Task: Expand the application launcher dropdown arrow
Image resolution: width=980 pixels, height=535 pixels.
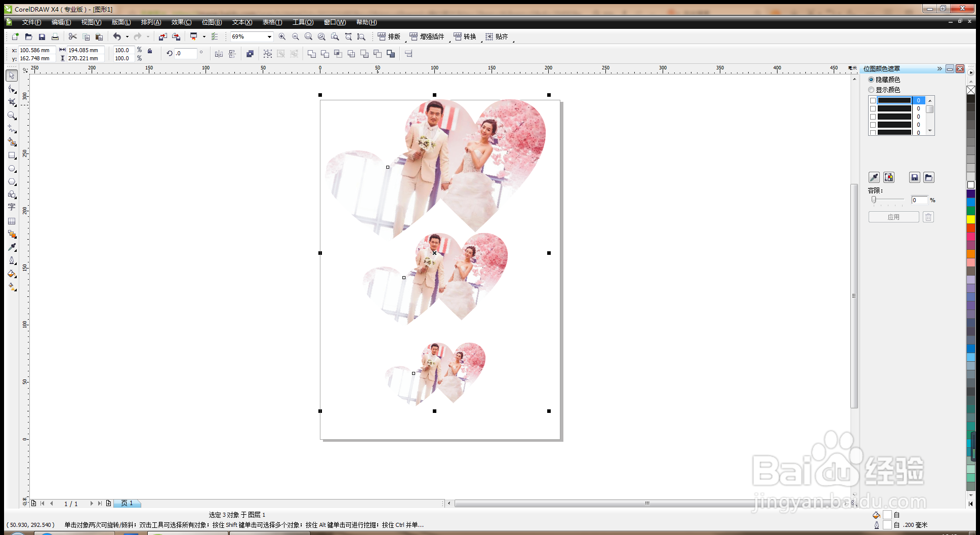Action: pyautogui.click(x=204, y=36)
